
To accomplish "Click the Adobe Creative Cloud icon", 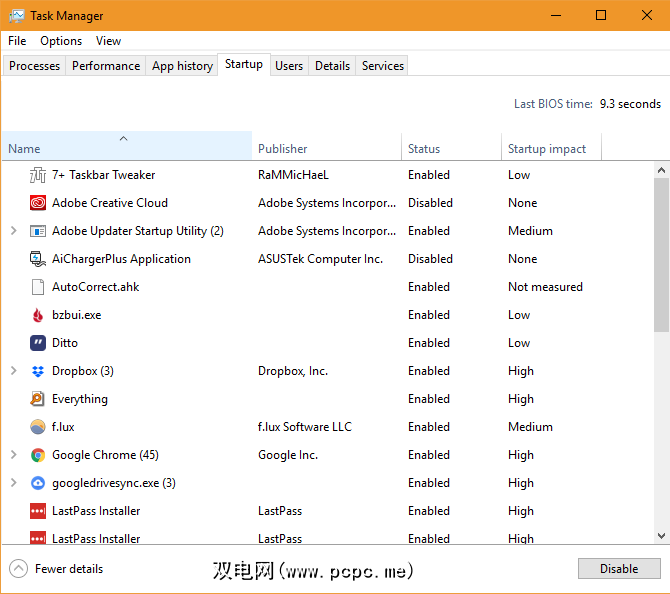I will [38, 203].
